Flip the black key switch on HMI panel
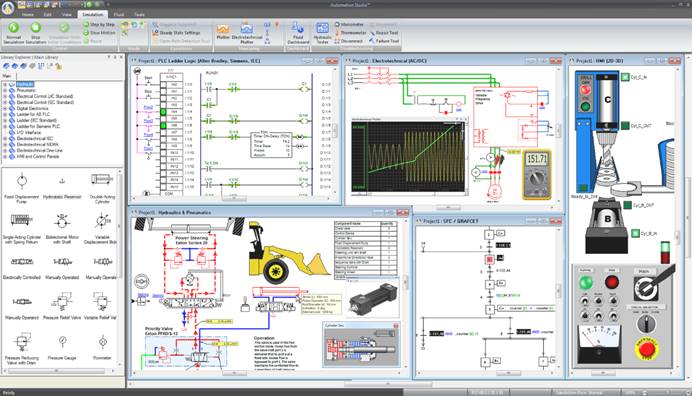Image resolution: width=692 pixels, height=396 pixels. [646, 288]
